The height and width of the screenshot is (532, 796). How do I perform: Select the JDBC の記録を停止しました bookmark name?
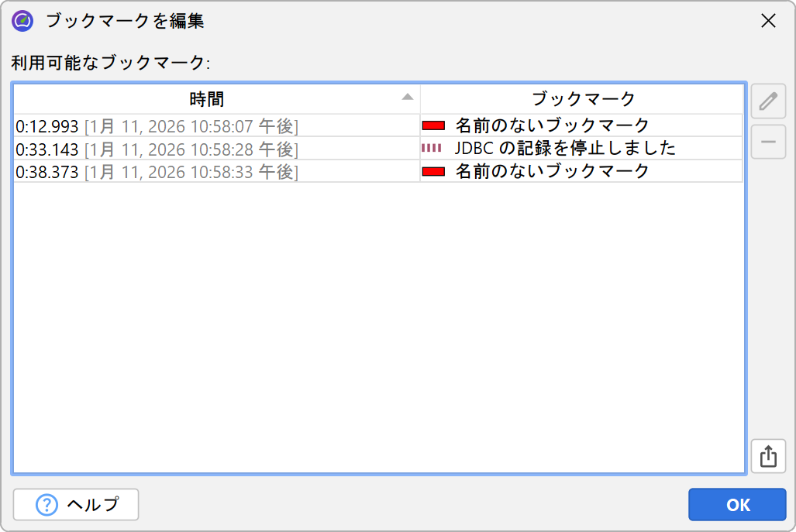565,148
